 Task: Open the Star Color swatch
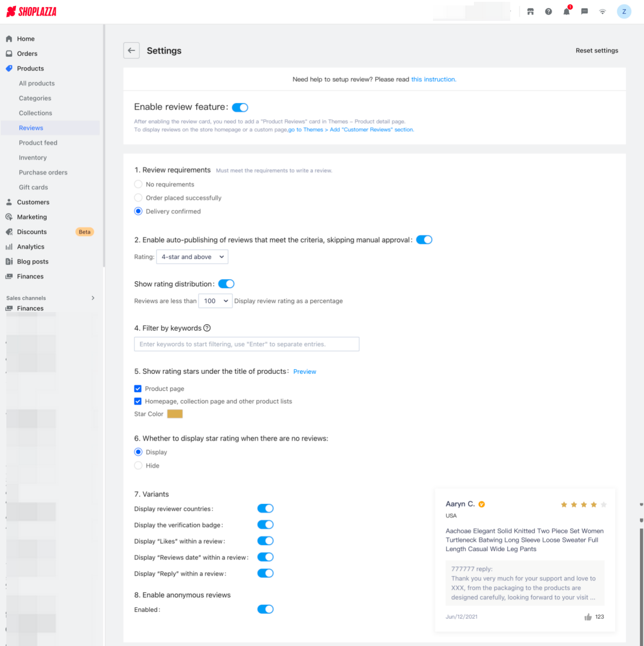pos(175,414)
